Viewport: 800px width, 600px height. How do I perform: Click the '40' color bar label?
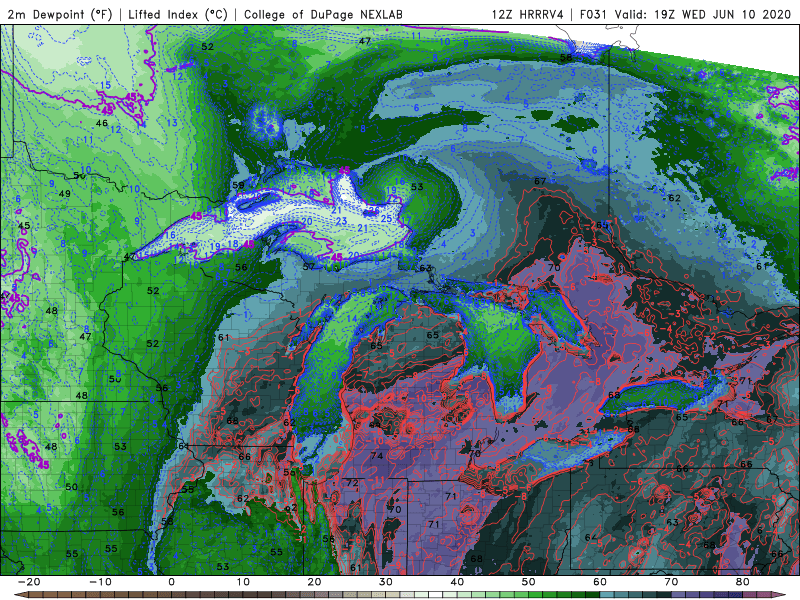(x=457, y=582)
